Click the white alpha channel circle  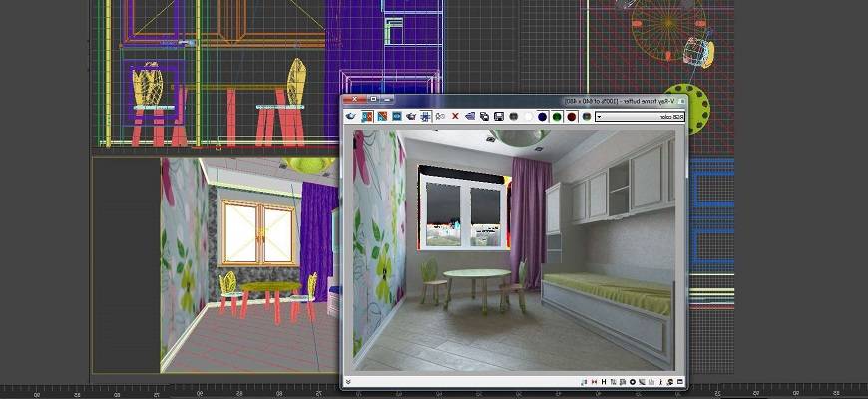527,117
